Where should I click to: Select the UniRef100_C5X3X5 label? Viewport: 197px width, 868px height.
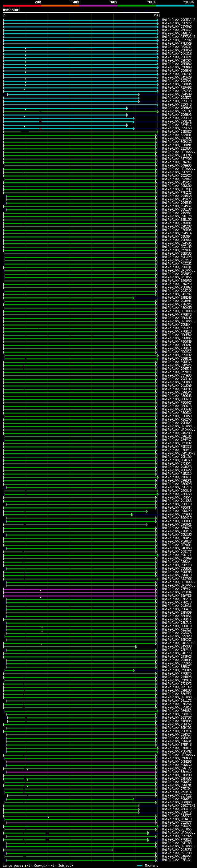coord(177,670)
